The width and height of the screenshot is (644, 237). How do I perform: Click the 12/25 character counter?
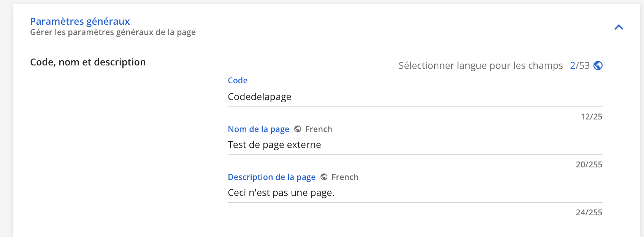(x=591, y=117)
